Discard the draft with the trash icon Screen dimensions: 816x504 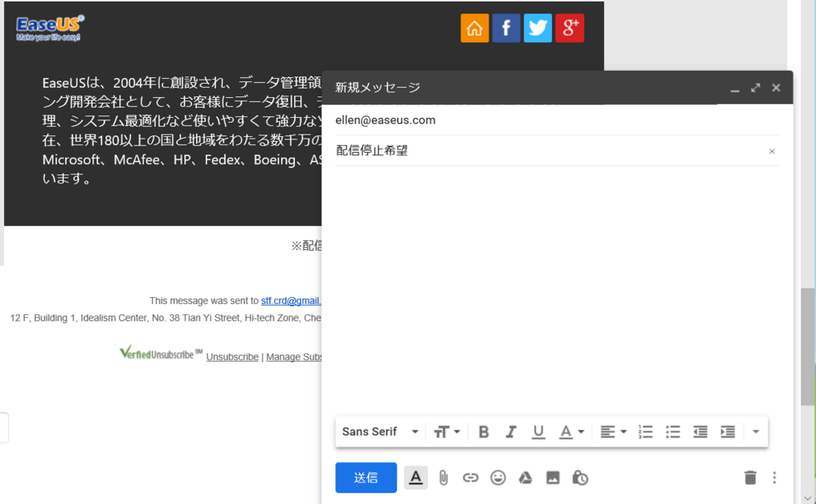(750, 478)
